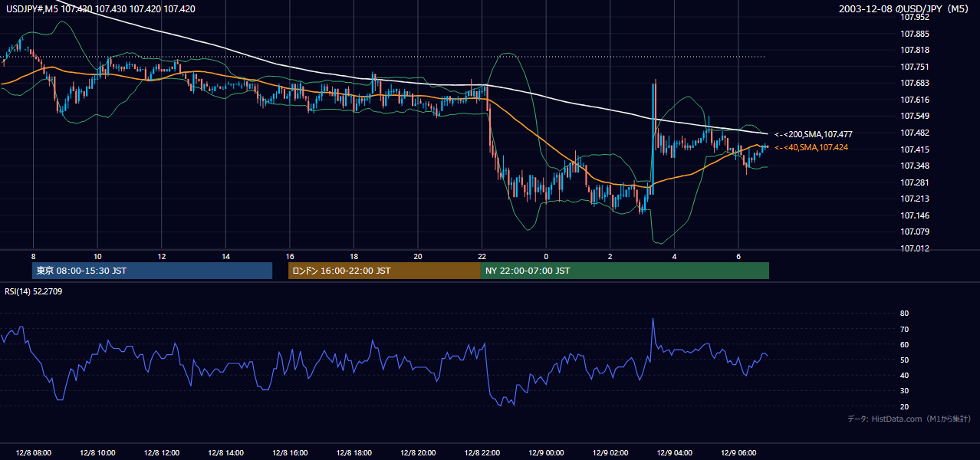Click the 107.348 price axis label
The image size is (980, 460).
point(916,166)
